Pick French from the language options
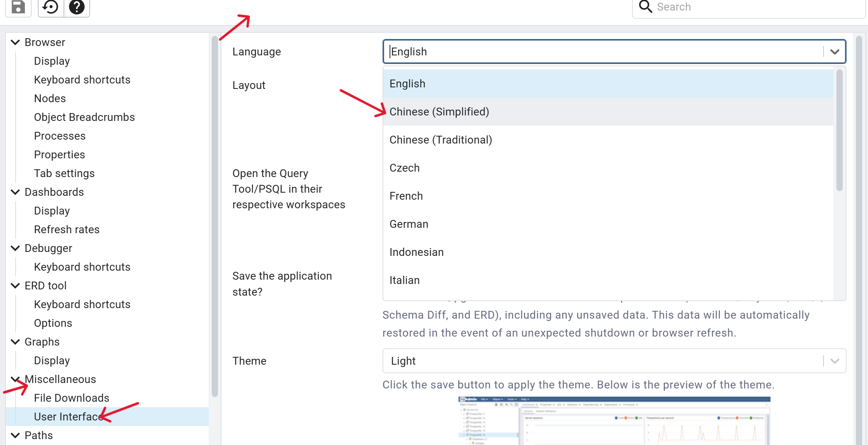This screenshot has width=868, height=445. click(406, 196)
